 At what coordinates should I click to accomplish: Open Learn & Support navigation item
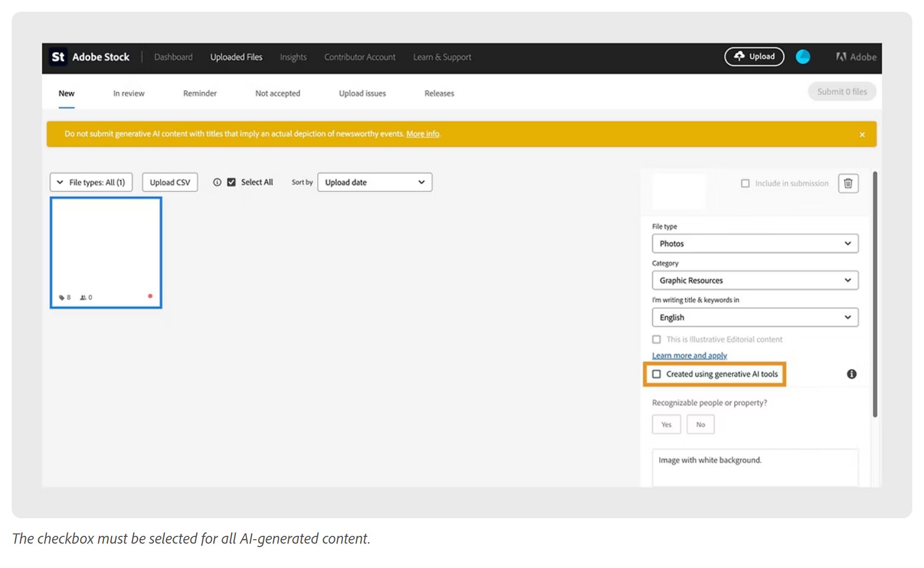(x=442, y=57)
